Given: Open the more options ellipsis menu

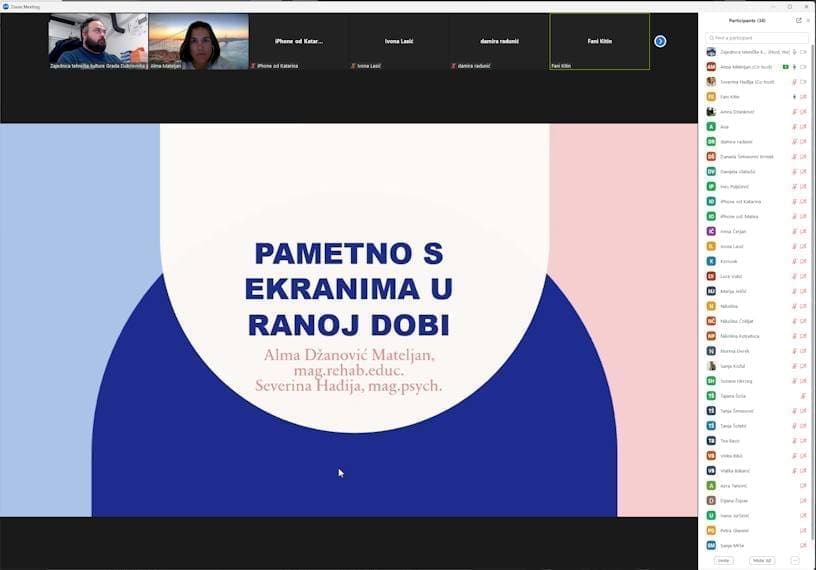Looking at the screenshot, I should click(x=795, y=560).
